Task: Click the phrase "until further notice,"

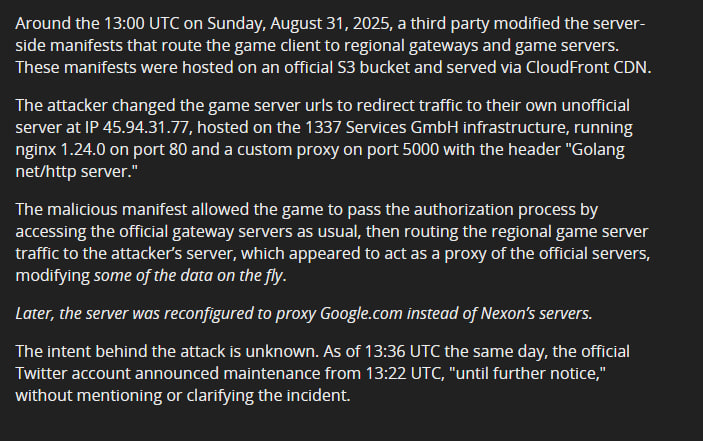Action: (530, 373)
